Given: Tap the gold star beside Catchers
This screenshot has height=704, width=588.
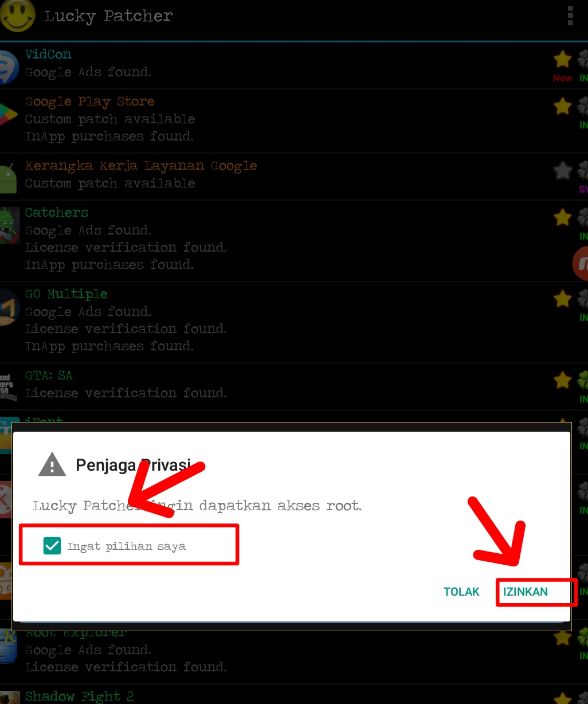Looking at the screenshot, I should (x=563, y=217).
